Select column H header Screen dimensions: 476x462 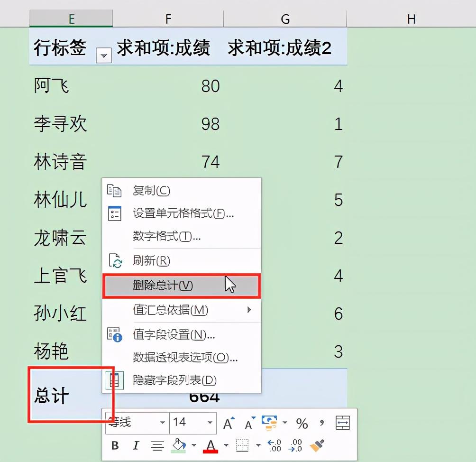coord(412,19)
